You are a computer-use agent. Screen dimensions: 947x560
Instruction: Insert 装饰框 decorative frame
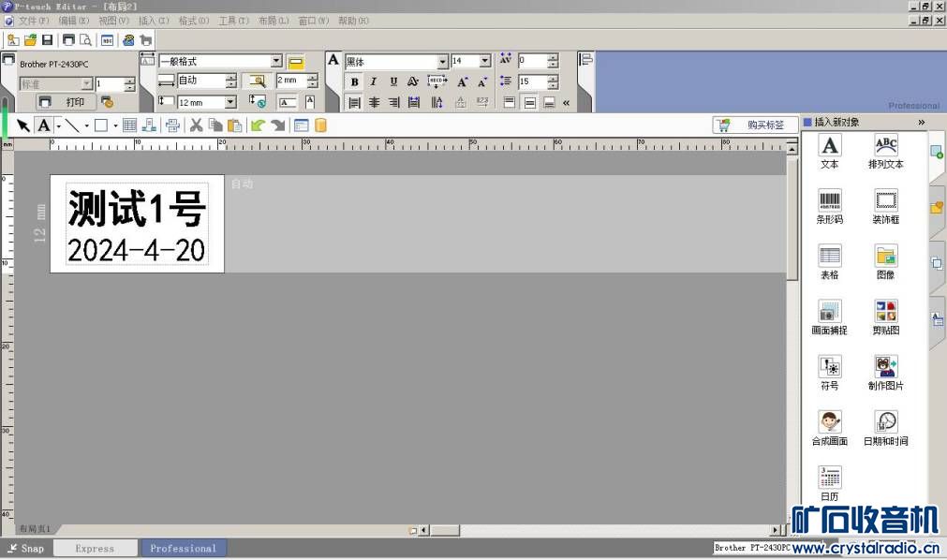tap(885, 207)
